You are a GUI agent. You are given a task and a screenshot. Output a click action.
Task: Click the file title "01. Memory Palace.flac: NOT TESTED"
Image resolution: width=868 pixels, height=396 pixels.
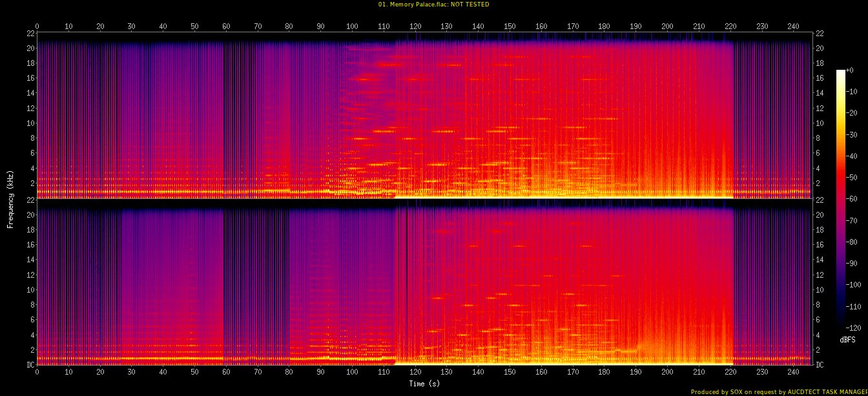coord(433,5)
